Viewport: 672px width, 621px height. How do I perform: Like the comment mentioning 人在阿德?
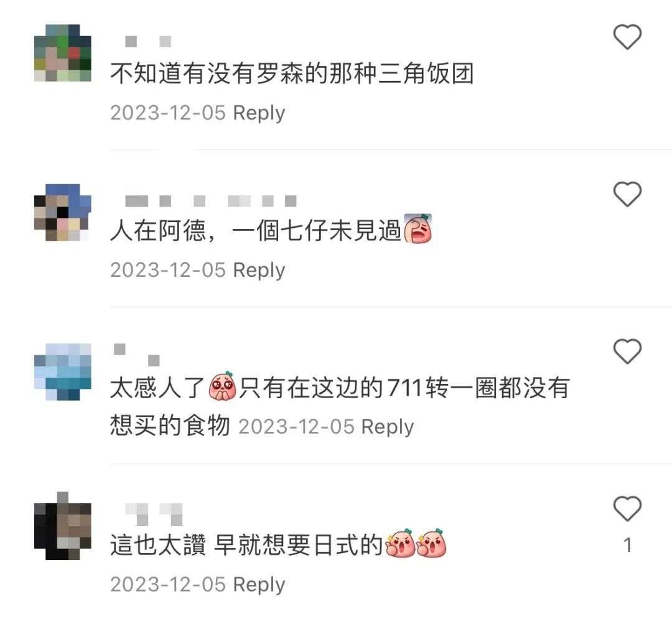point(627,194)
